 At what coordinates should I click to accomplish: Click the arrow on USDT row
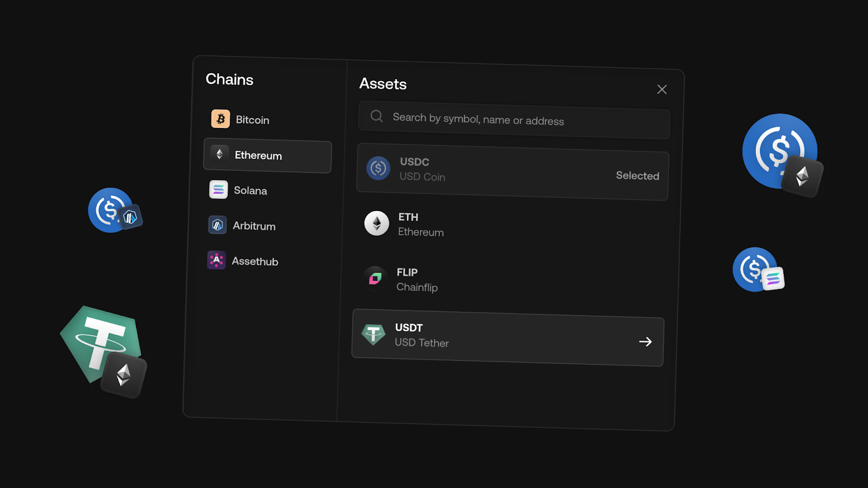pos(645,342)
